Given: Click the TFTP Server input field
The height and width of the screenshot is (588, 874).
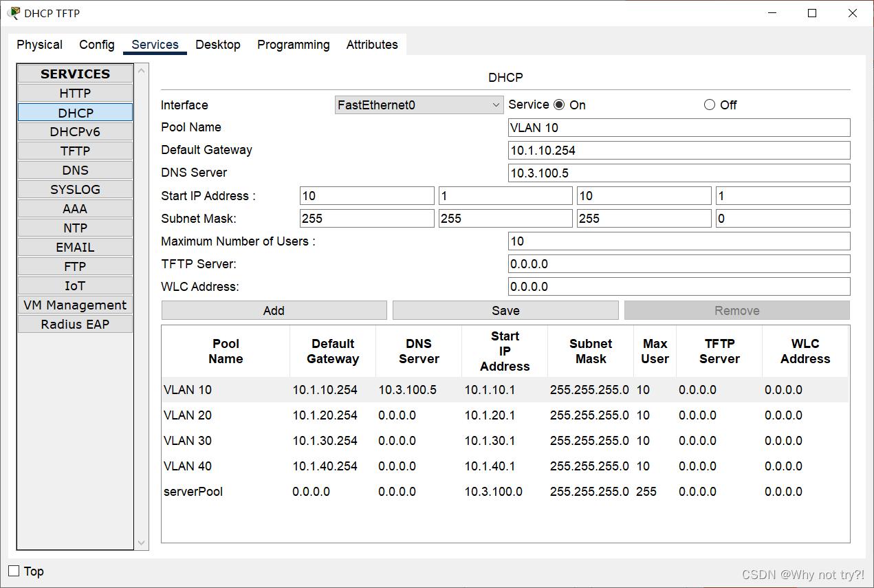Looking at the screenshot, I should click(679, 264).
